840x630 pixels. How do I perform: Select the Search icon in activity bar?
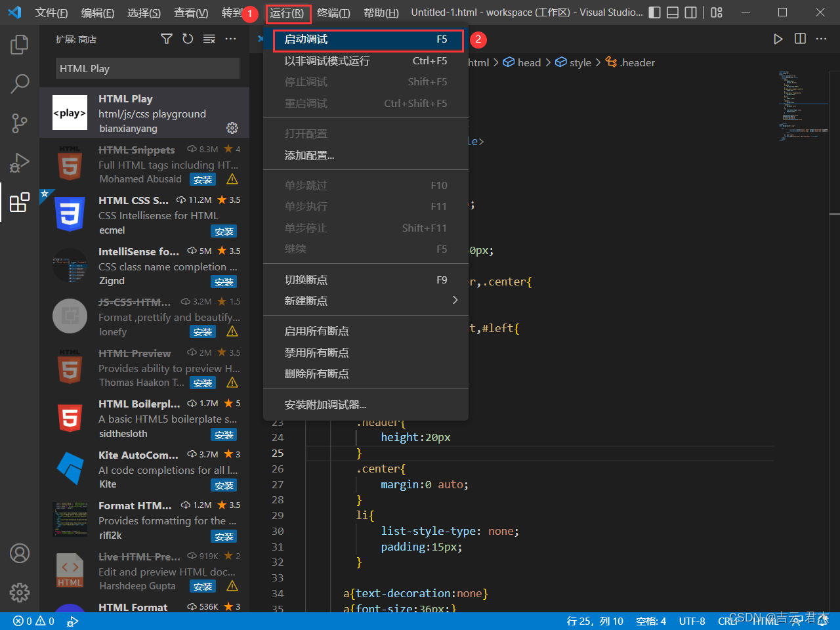pyautogui.click(x=19, y=84)
